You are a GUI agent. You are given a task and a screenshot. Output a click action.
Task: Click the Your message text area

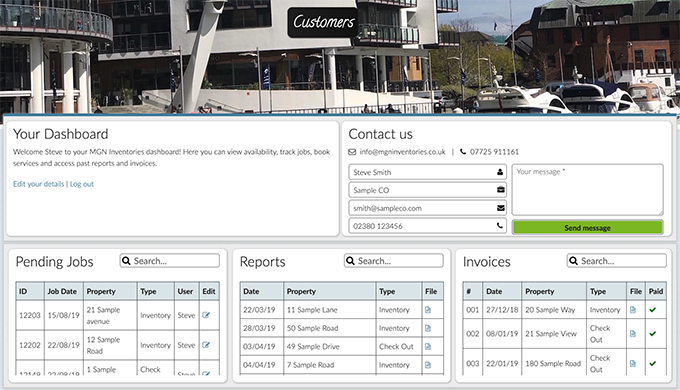click(x=588, y=190)
